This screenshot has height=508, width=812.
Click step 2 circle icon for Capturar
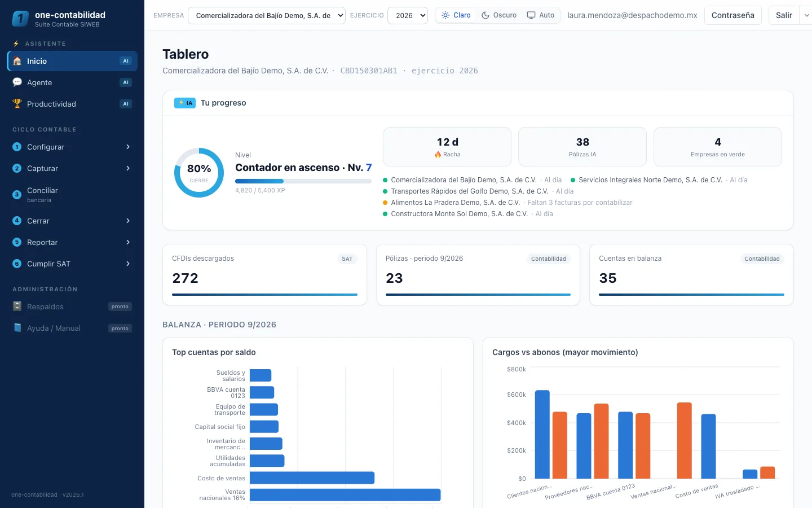pos(17,168)
